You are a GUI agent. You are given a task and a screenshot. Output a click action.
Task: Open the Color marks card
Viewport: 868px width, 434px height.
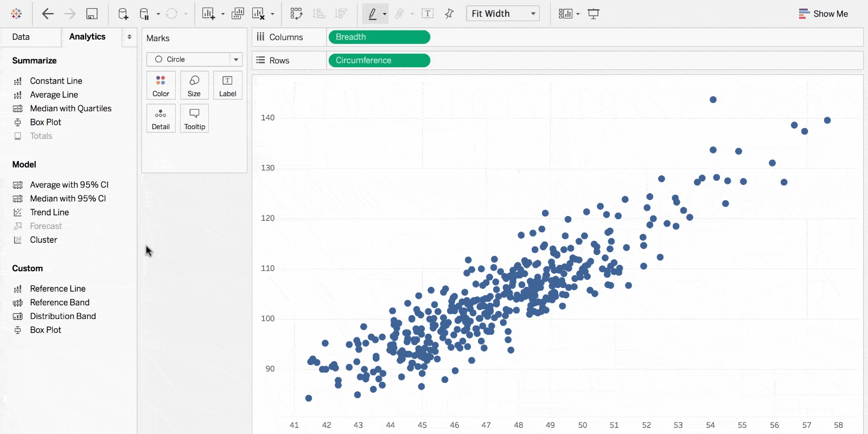[x=161, y=86]
